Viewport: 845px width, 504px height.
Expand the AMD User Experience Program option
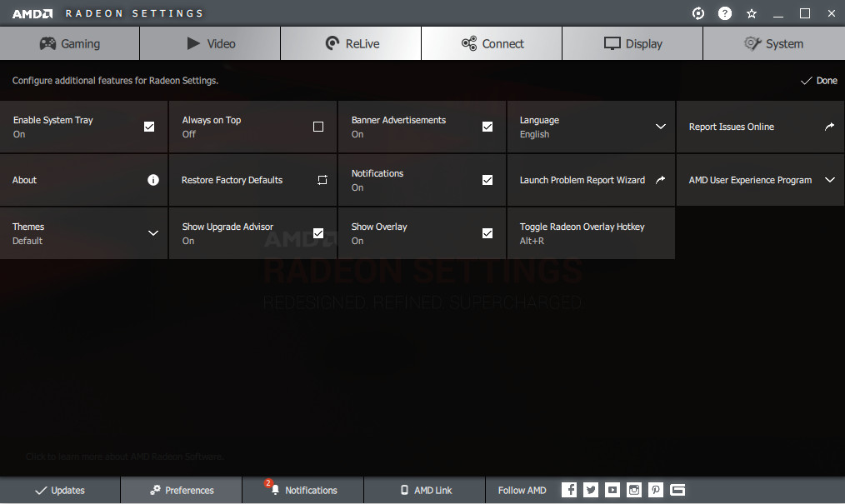(829, 180)
